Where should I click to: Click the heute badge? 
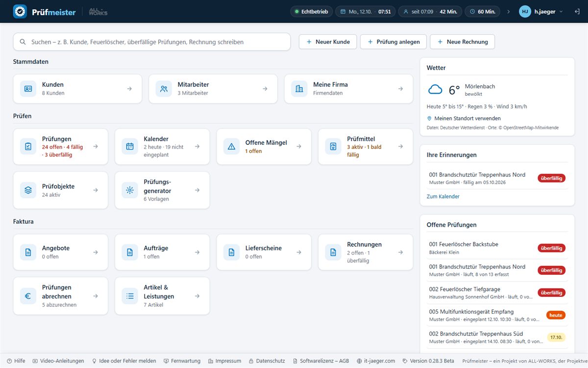click(x=556, y=315)
